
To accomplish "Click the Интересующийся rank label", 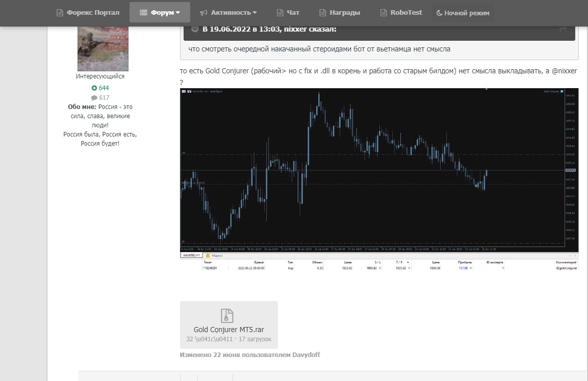I will pyautogui.click(x=100, y=76).
